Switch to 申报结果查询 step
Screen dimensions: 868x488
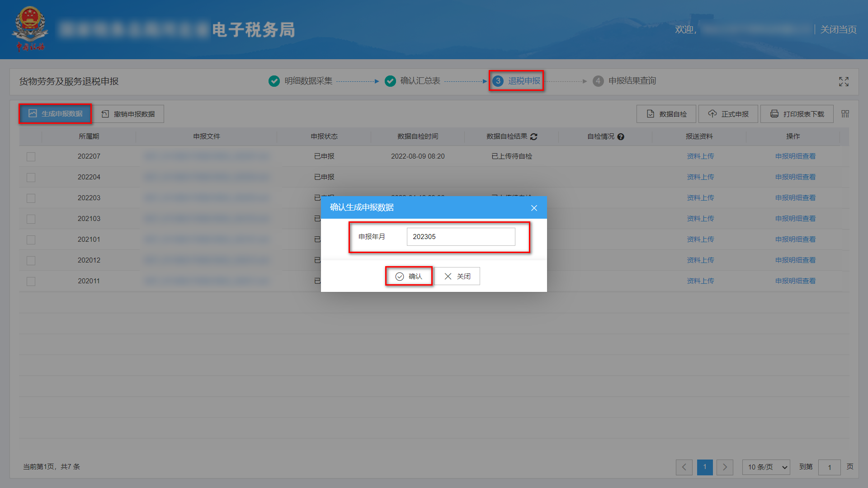632,81
